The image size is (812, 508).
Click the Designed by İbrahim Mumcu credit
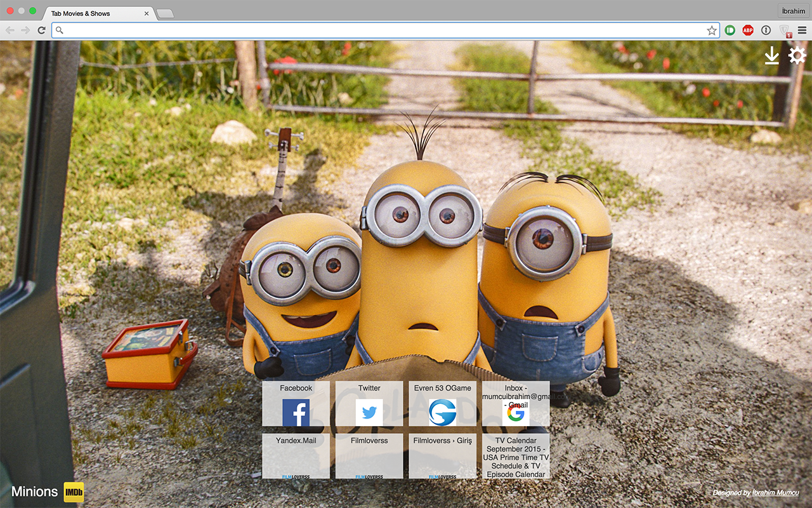tap(756, 493)
